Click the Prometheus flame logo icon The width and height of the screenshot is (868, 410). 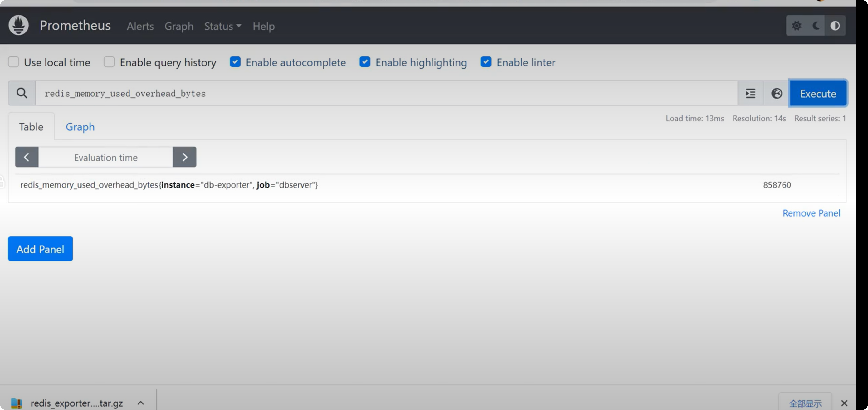[18, 25]
